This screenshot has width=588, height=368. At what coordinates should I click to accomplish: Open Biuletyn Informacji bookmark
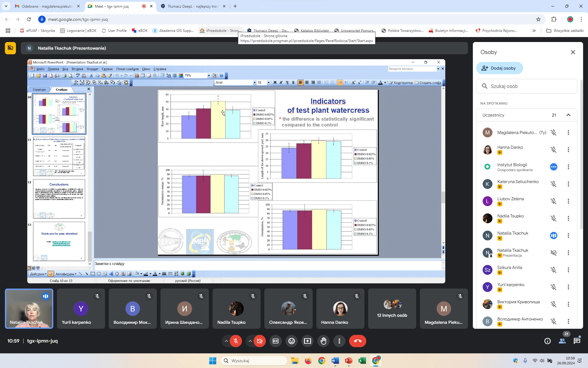[448, 31]
